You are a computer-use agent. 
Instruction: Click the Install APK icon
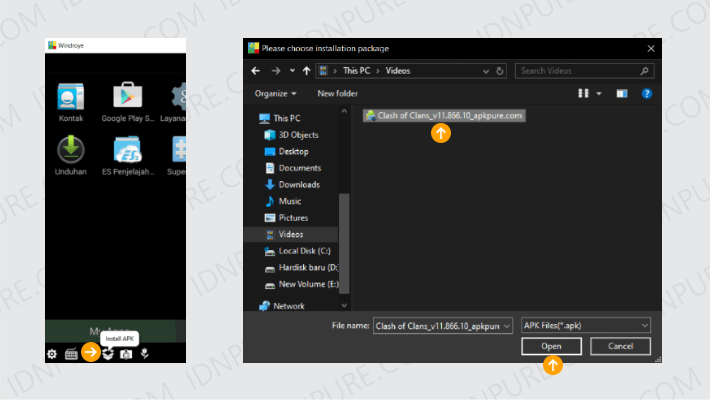pos(108,354)
